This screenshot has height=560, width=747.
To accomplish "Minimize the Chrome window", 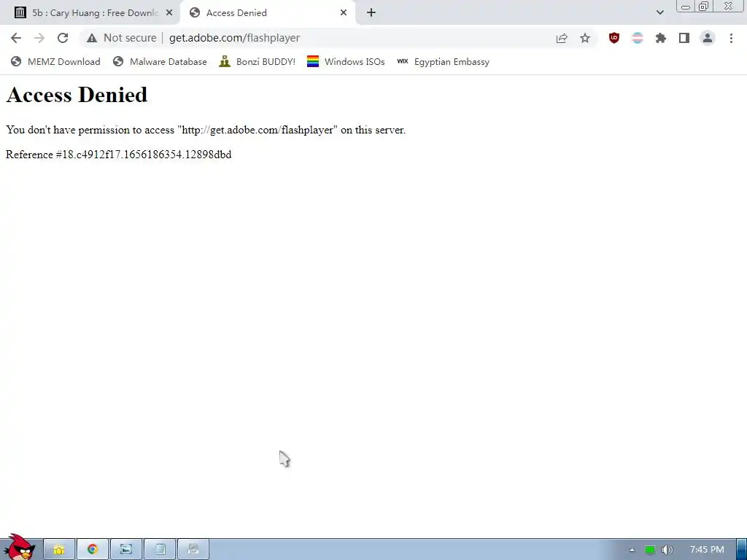I will click(686, 7).
